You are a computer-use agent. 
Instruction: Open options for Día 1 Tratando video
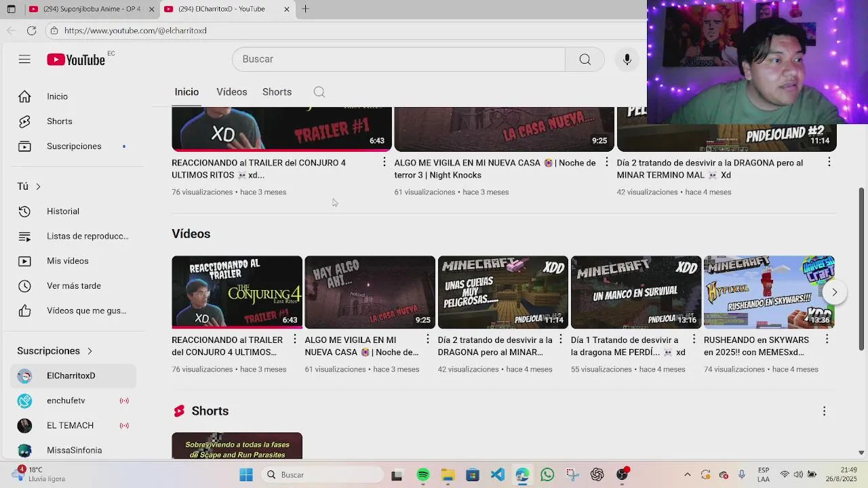coord(694,338)
